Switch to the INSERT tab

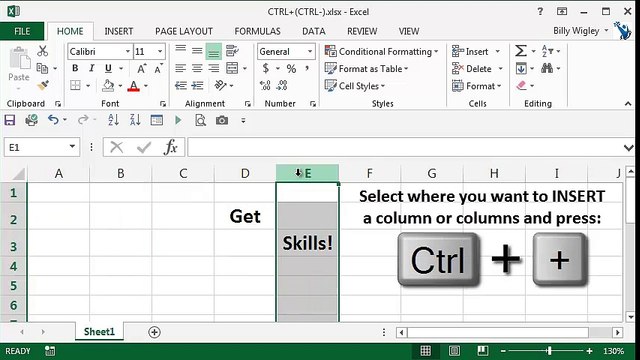point(119,31)
